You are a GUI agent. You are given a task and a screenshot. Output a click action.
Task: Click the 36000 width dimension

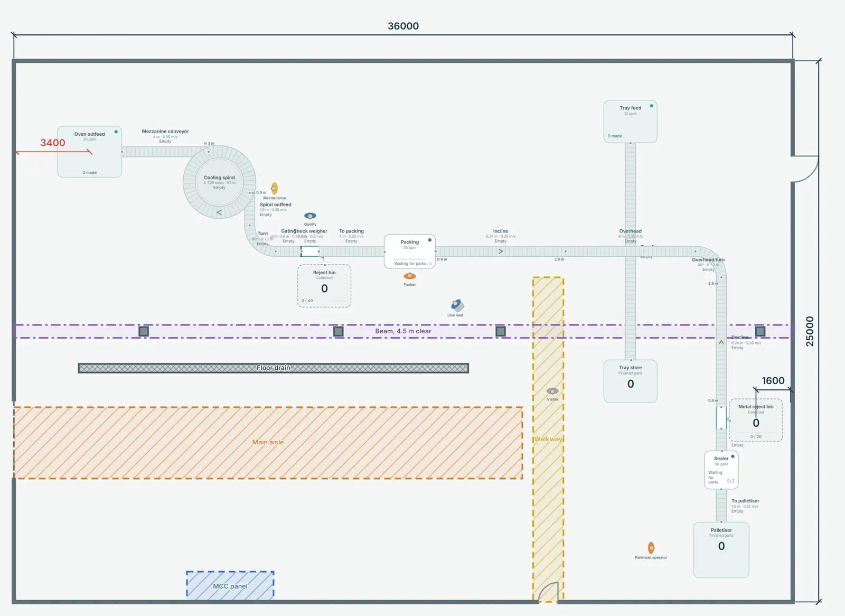[x=403, y=26]
